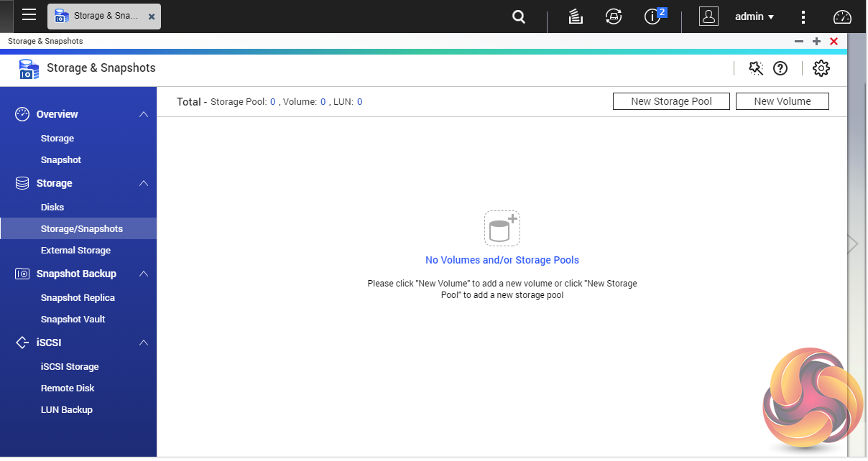Maximize the Storage & Snapshots window
The width and height of the screenshot is (868, 461).
(816, 42)
